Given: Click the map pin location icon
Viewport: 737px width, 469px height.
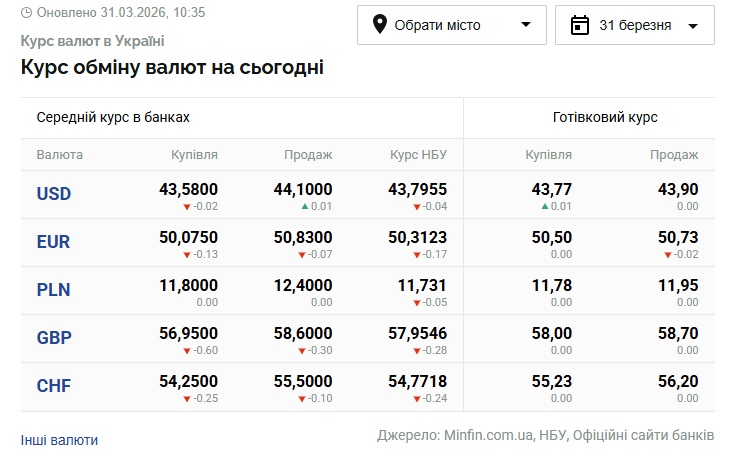Looking at the screenshot, I should point(380,25).
